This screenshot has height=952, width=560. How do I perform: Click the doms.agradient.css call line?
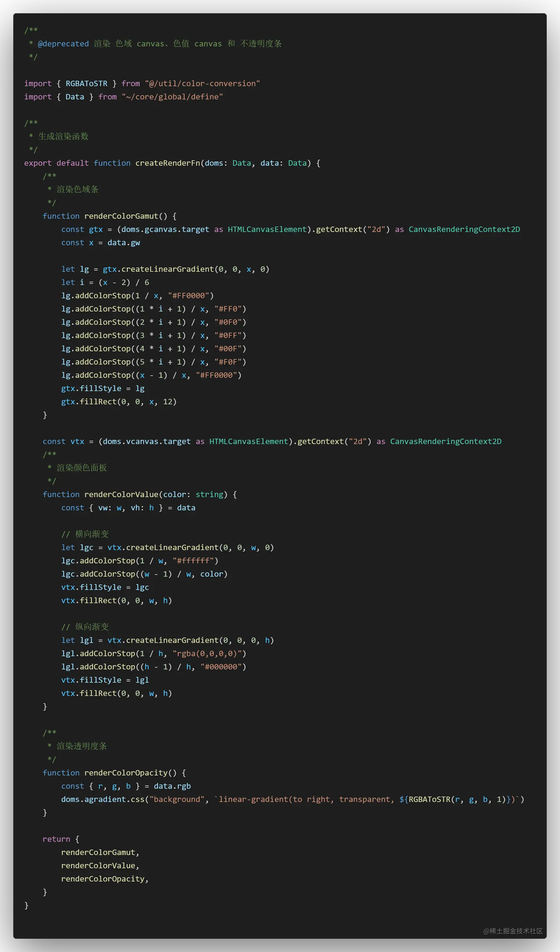point(293,799)
